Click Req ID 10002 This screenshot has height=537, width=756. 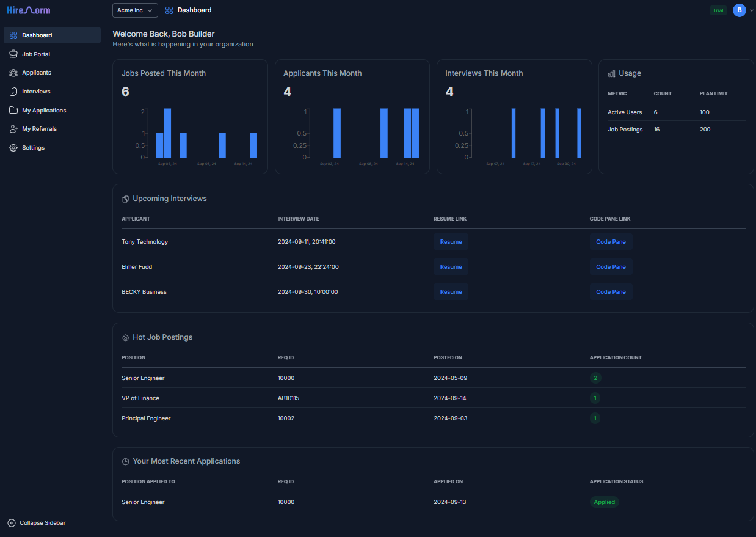286,418
